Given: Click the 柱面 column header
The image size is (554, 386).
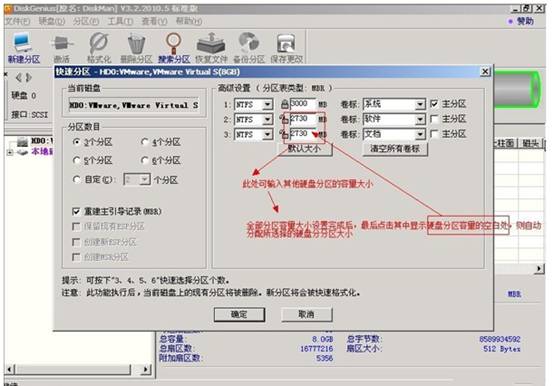Looking at the screenshot, I should 504,143.
